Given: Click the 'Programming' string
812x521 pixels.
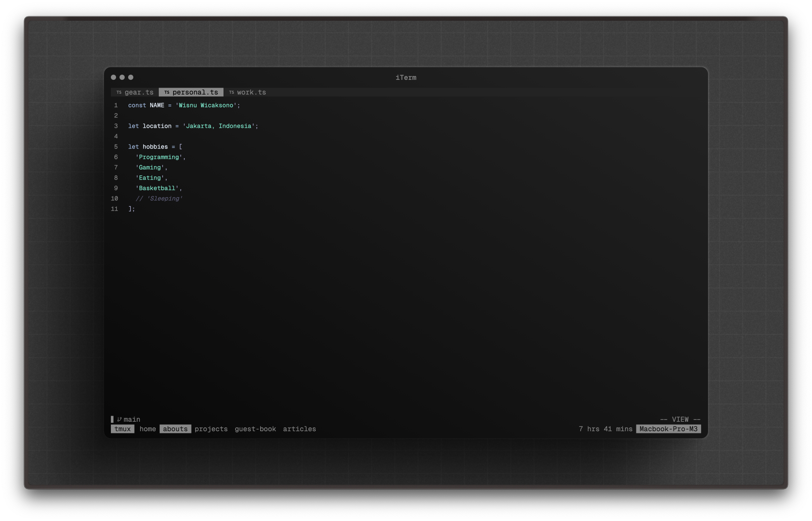Looking at the screenshot, I should point(159,157).
